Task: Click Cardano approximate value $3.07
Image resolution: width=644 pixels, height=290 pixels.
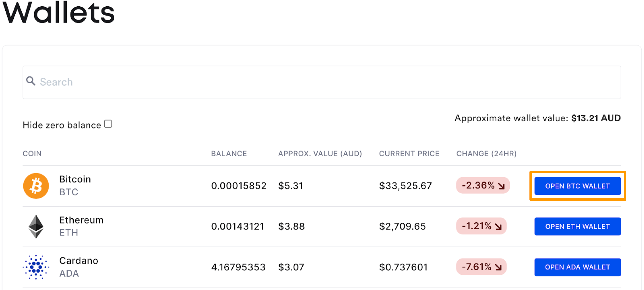Action: (291, 267)
